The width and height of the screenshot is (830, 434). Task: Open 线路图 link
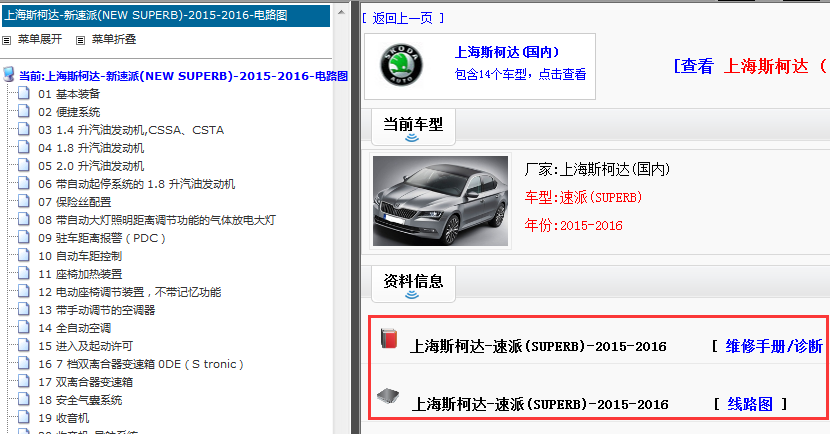pyautogui.click(x=750, y=404)
